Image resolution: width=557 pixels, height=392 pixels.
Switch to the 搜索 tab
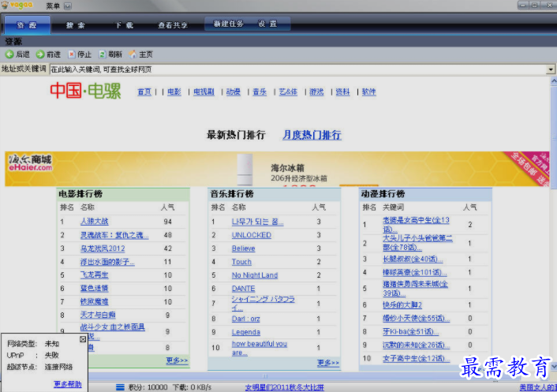76,25
